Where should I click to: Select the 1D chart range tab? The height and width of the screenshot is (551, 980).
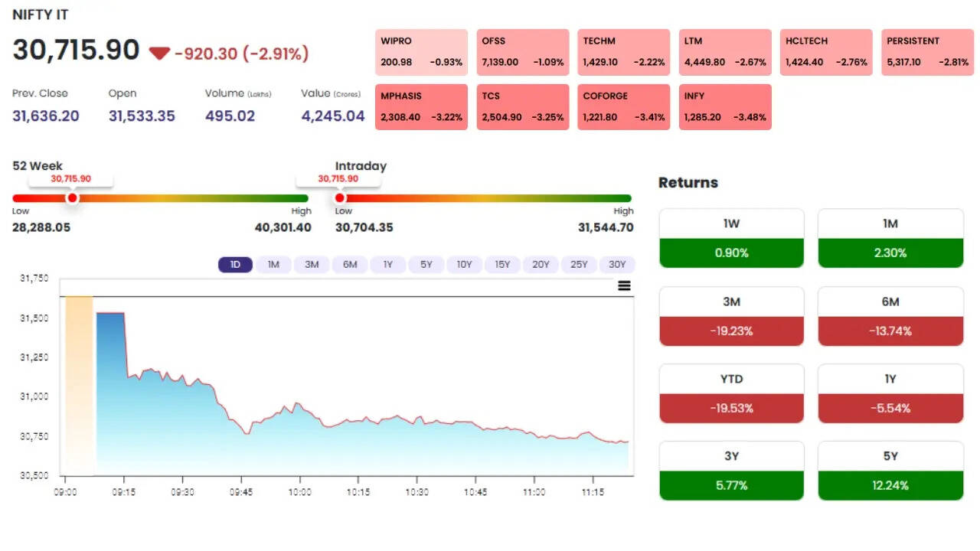(x=235, y=265)
